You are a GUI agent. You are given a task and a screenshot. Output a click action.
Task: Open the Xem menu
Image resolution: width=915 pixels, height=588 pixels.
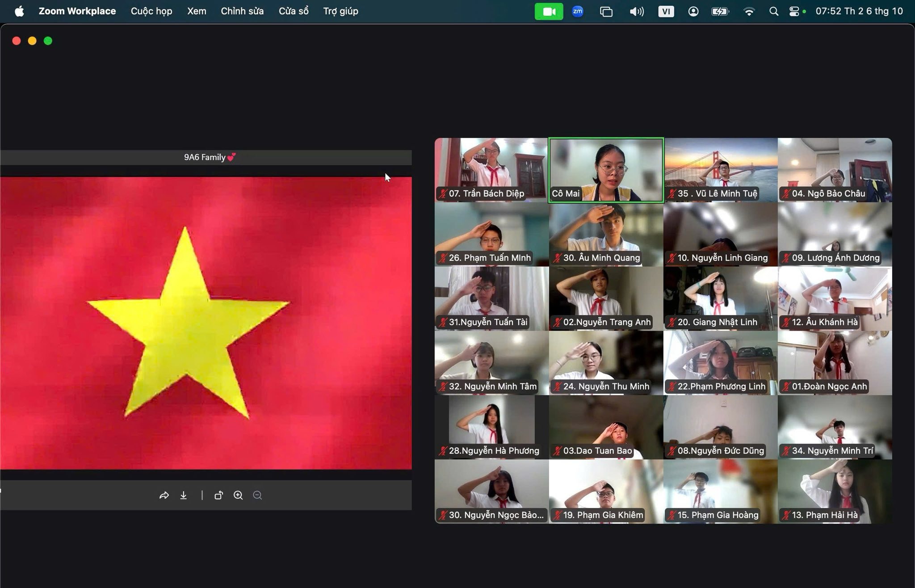tap(197, 11)
